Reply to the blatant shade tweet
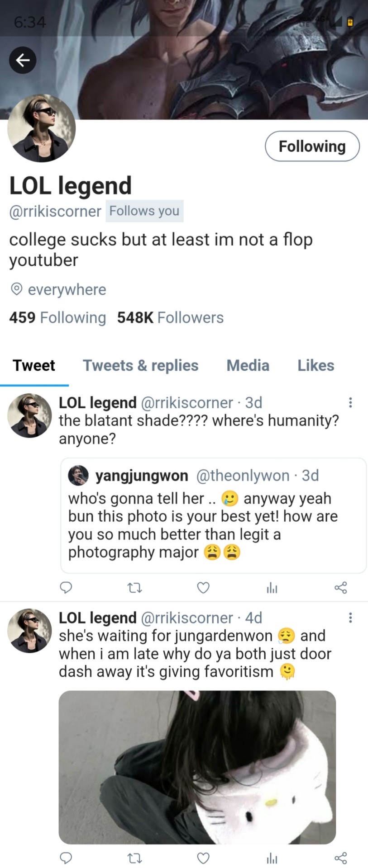 click(66, 587)
